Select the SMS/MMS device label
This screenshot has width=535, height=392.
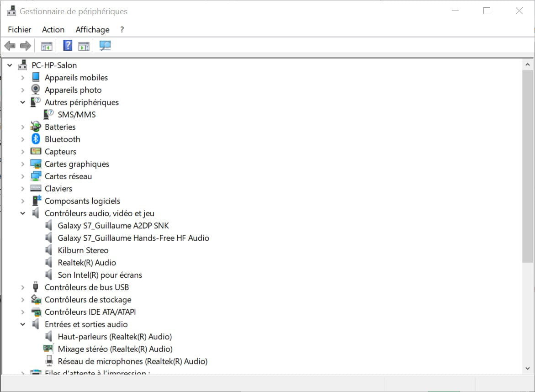76,114
